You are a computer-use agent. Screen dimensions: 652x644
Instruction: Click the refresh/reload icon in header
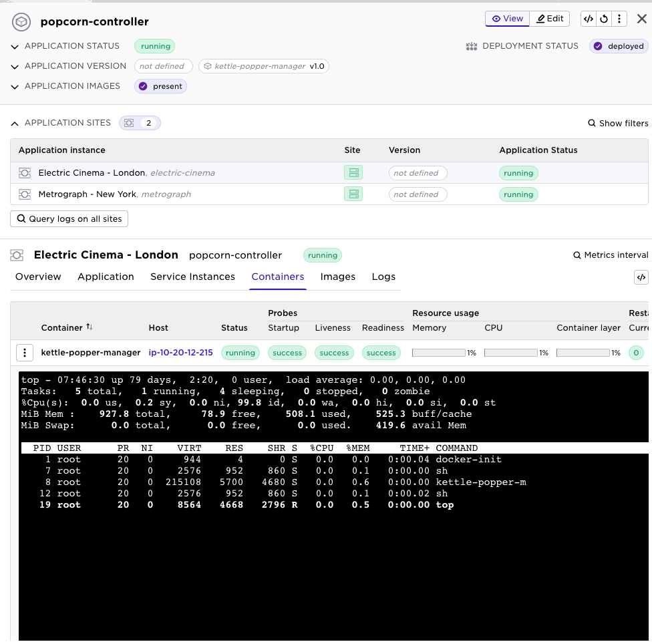pos(604,19)
